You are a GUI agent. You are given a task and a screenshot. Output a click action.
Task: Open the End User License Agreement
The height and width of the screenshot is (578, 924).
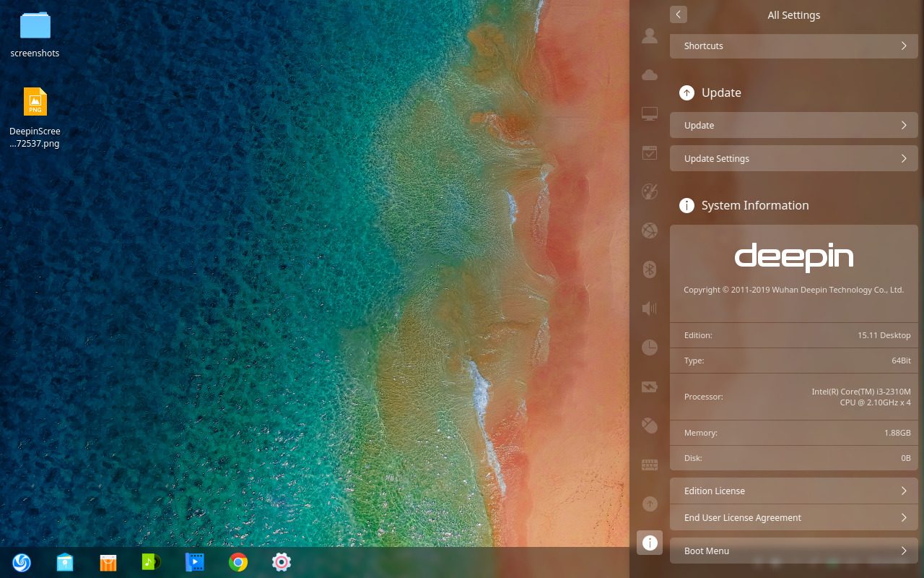pos(794,517)
